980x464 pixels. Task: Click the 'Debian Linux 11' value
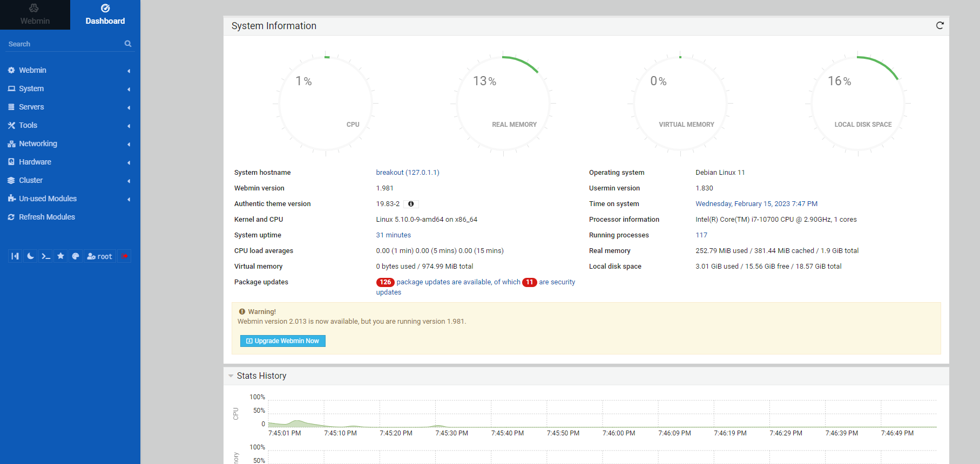(x=720, y=173)
